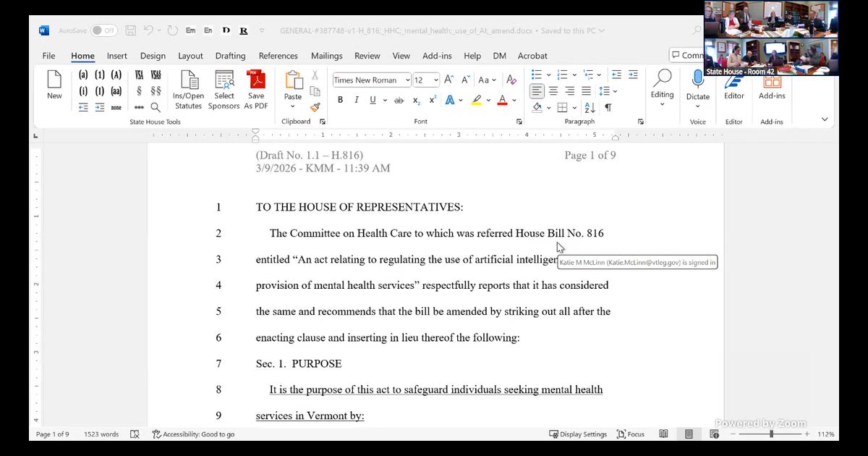This screenshot has height=456, width=868.
Task: Click the Read Mode view button
Action: 663,434
